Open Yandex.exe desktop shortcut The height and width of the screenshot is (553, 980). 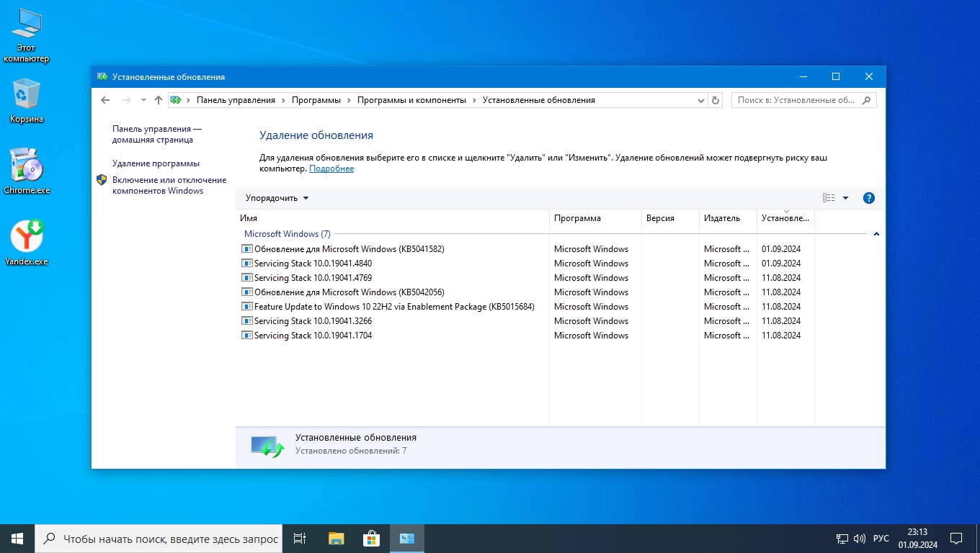click(x=27, y=243)
